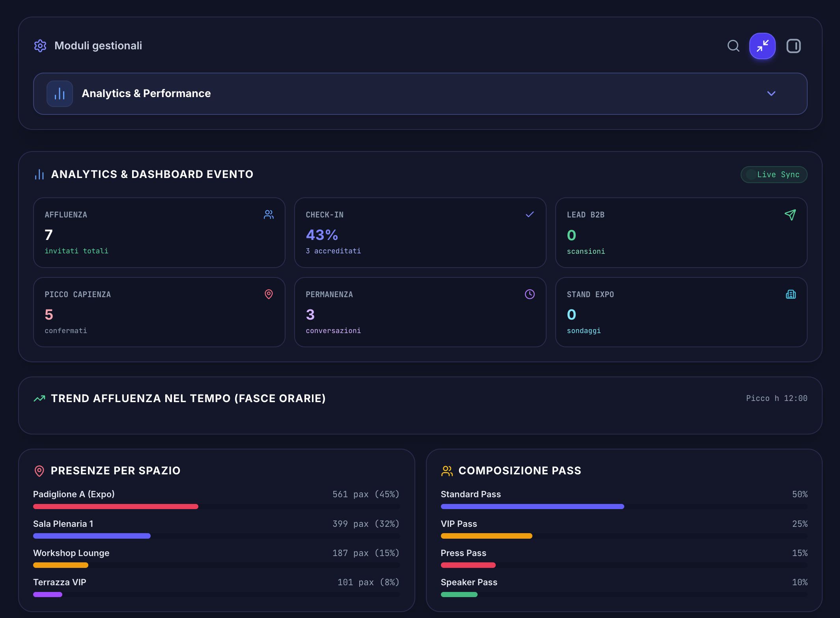Screen dimensions: 840x618
Task: Click 'conversazioni' under Permanenza
Action: pyautogui.click(x=333, y=331)
